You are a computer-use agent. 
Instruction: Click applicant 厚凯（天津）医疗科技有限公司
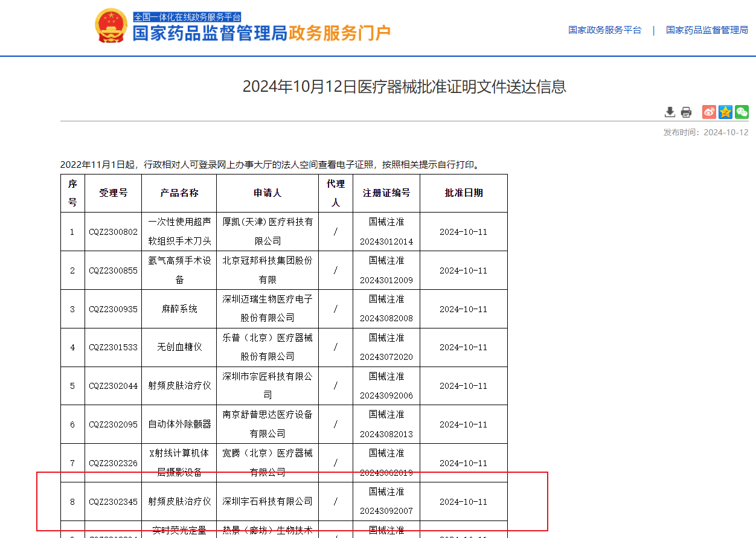pos(267,231)
